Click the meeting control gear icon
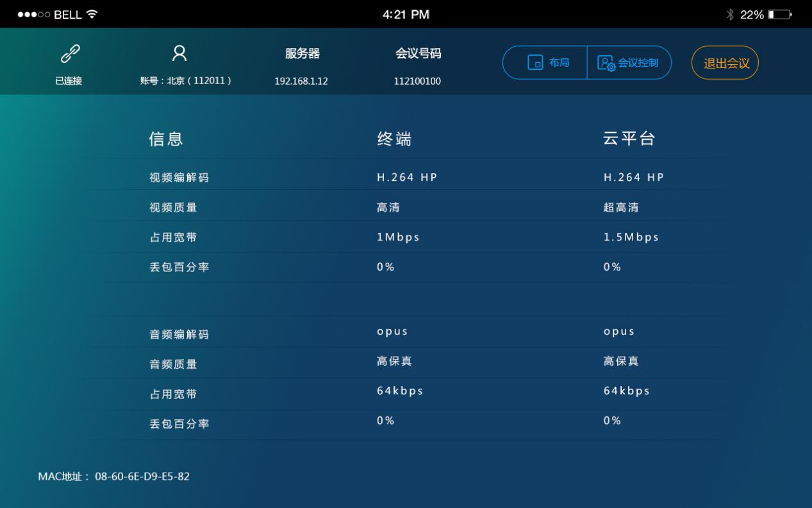This screenshot has height=508, width=812. pos(606,63)
